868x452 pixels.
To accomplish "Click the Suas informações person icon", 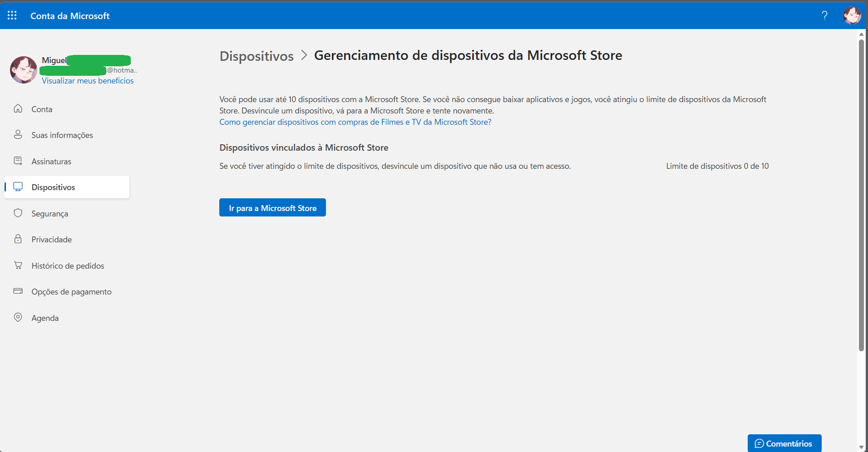I will (18, 135).
